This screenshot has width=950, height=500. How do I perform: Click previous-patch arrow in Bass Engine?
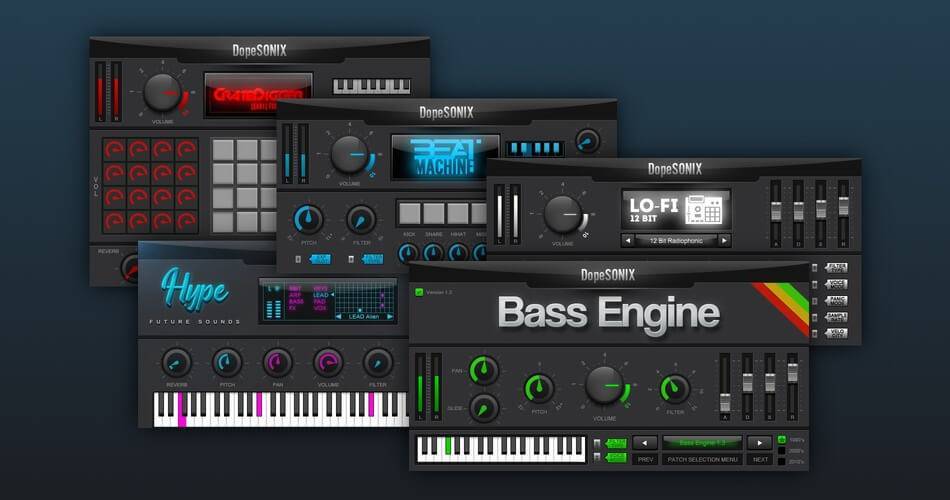click(x=645, y=443)
